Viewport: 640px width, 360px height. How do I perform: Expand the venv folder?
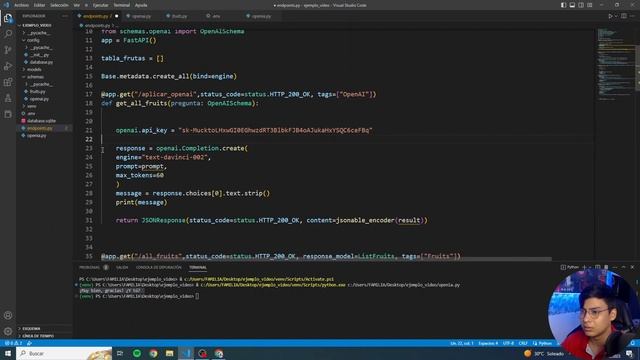pyautogui.click(x=31, y=106)
